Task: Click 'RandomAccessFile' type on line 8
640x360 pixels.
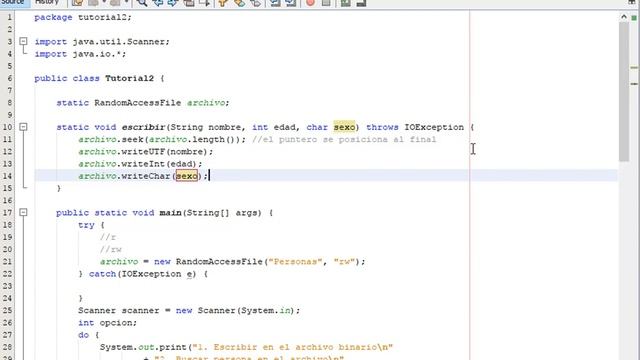Action: [138, 103]
